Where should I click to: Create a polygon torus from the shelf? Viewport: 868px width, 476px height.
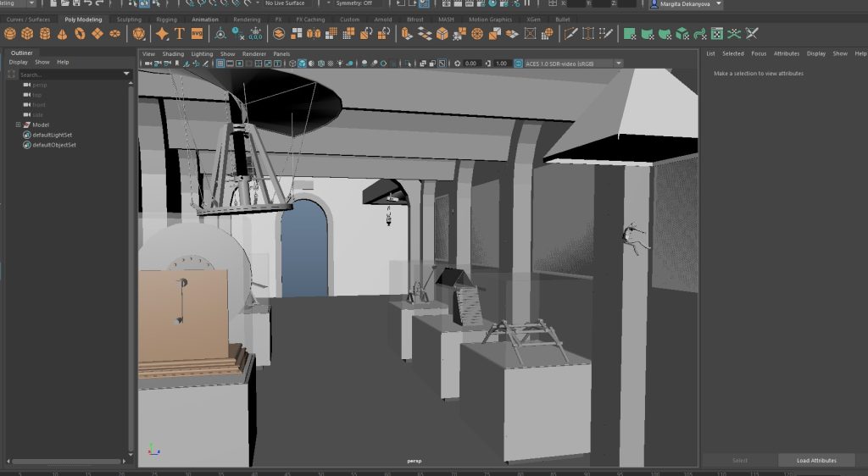[x=81, y=34]
